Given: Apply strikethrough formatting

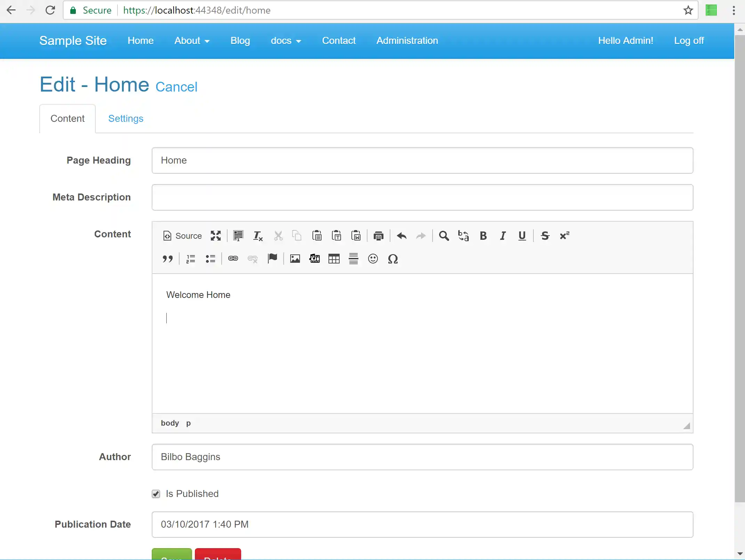Looking at the screenshot, I should coord(545,236).
